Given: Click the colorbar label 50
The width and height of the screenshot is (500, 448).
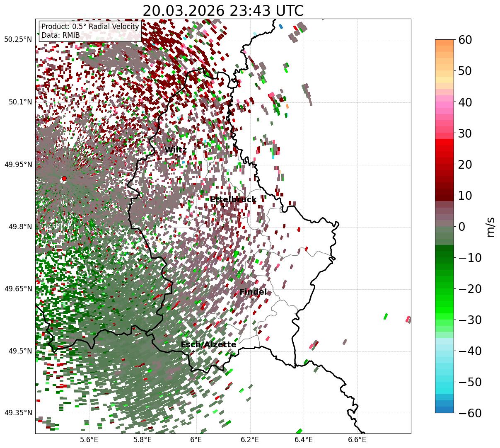Looking at the screenshot, I should [x=466, y=71].
